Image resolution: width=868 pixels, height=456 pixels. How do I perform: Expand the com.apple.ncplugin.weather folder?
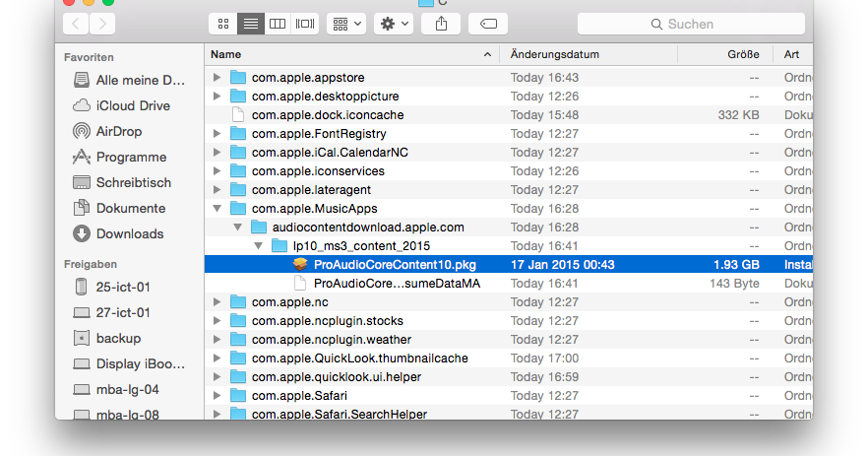tap(217, 339)
